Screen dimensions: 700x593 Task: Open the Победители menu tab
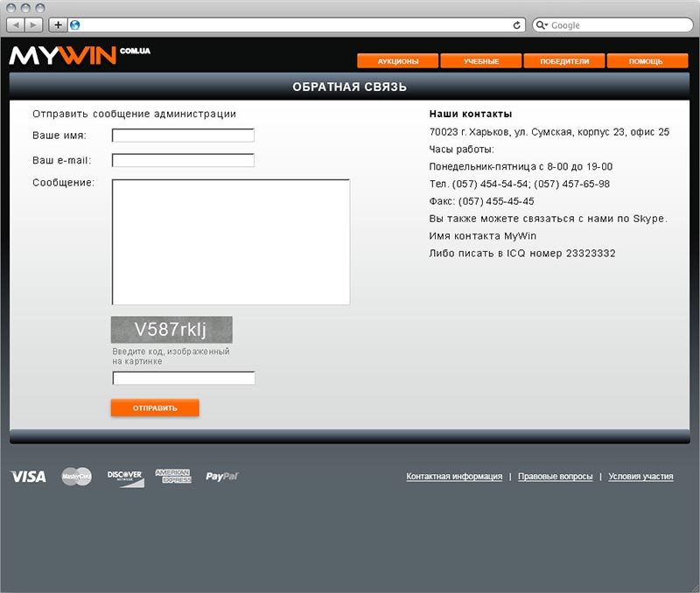tap(563, 61)
